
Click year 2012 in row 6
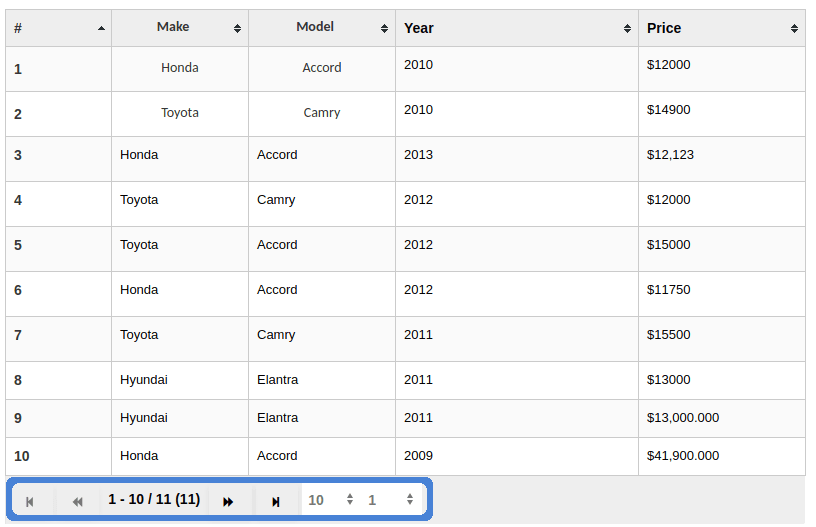pyautogui.click(x=418, y=290)
